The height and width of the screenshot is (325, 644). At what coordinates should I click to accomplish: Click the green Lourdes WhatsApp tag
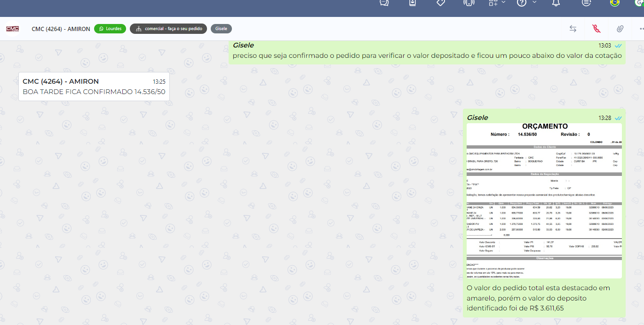(110, 29)
